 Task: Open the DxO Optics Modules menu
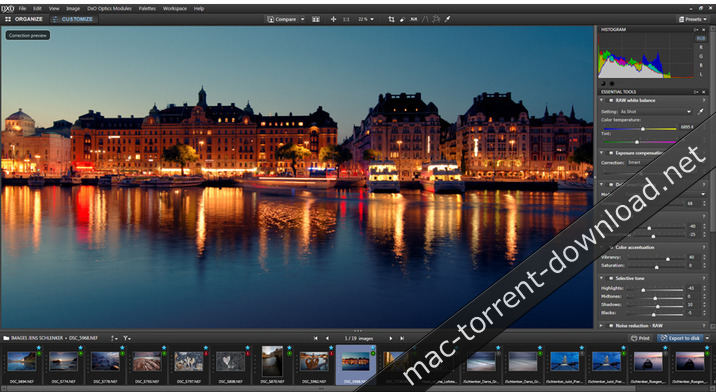pos(110,8)
